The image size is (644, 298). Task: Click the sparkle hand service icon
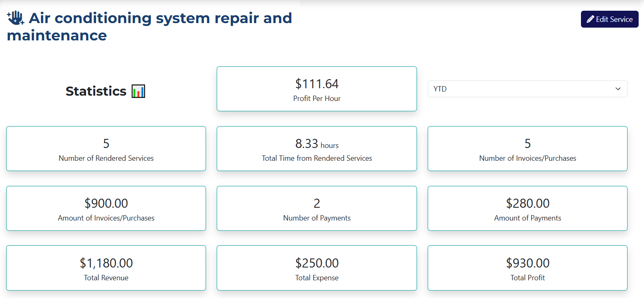coord(16,18)
